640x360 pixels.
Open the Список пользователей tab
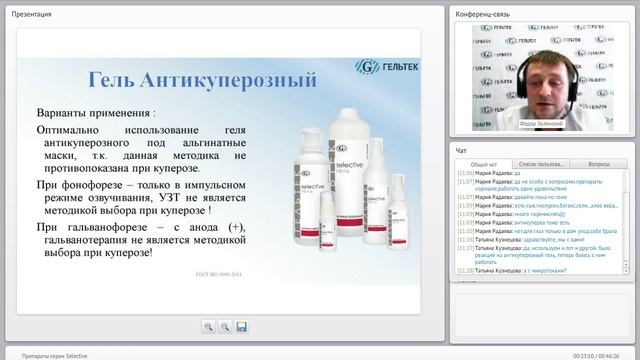tap(541, 164)
